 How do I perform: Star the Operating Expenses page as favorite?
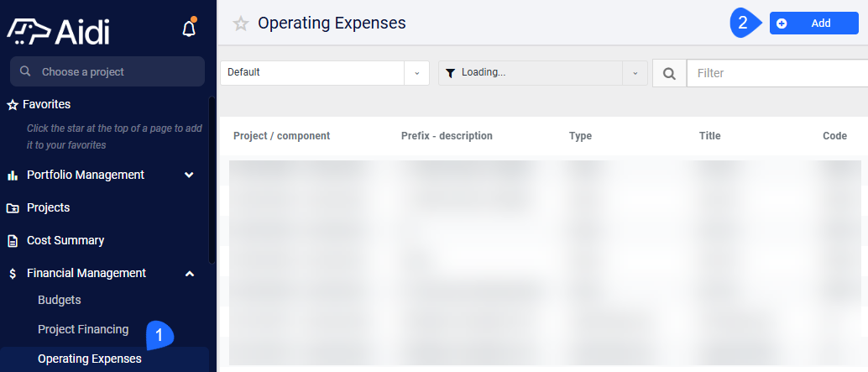point(241,24)
